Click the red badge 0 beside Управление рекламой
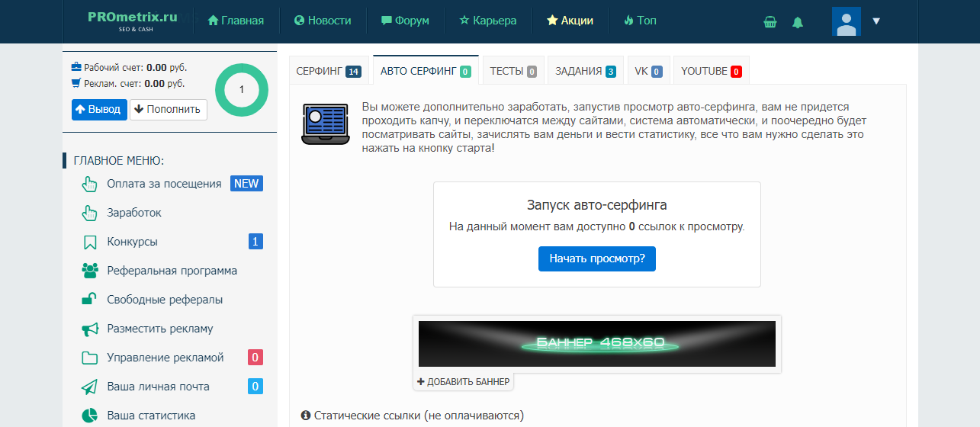The width and height of the screenshot is (980, 427). tap(255, 358)
